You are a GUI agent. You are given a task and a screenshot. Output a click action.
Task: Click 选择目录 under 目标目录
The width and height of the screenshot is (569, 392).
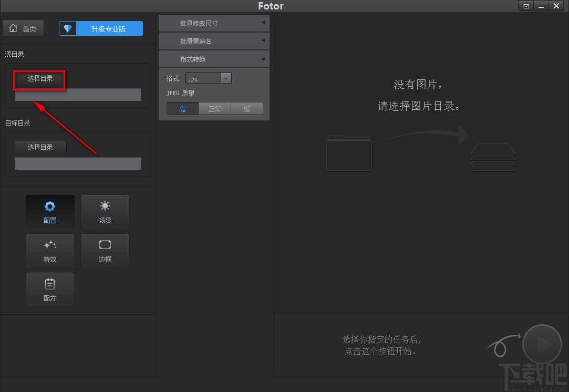pyautogui.click(x=40, y=147)
